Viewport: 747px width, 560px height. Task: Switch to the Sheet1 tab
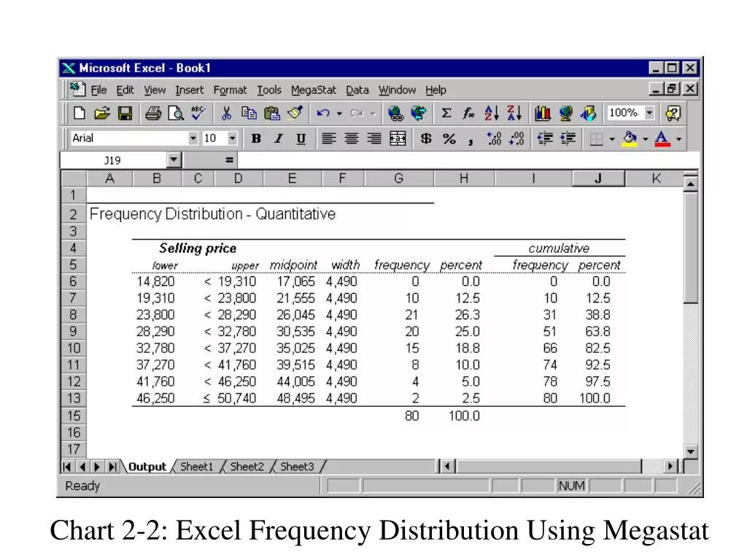click(x=196, y=467)
